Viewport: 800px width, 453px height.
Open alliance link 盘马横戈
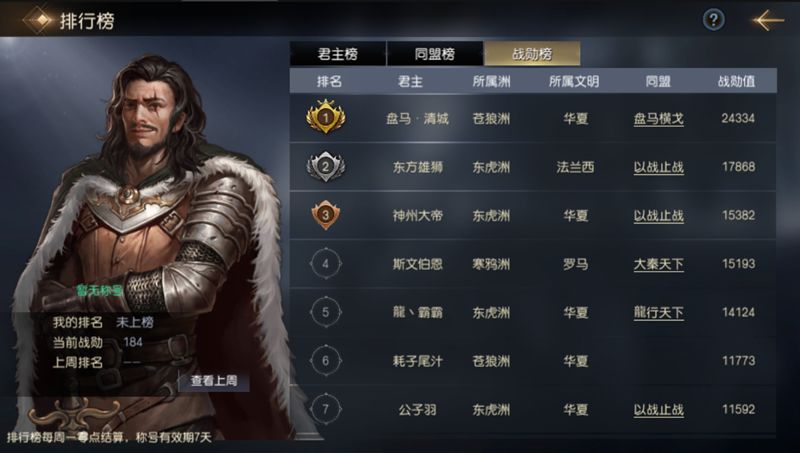click(658, 119)
